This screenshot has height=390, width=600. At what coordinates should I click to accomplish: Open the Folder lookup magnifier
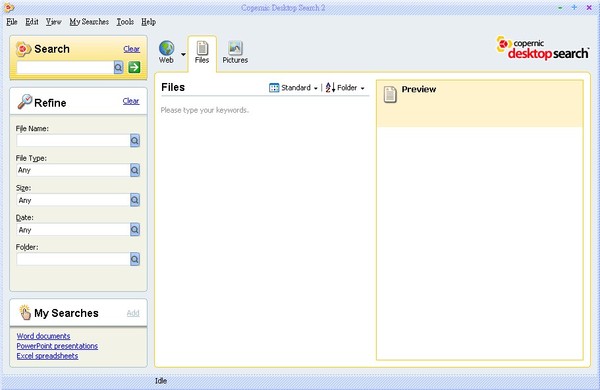click(x=135, y=259)
